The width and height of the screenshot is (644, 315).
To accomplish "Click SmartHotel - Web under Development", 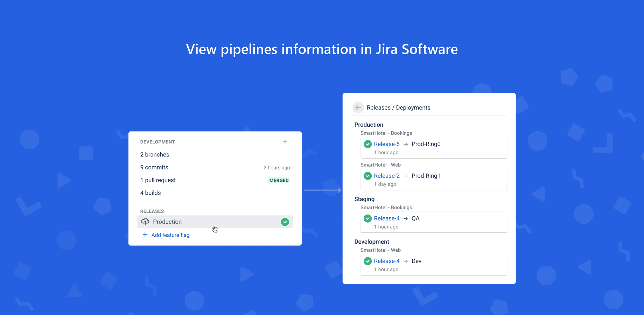I will tap(381, 250).
